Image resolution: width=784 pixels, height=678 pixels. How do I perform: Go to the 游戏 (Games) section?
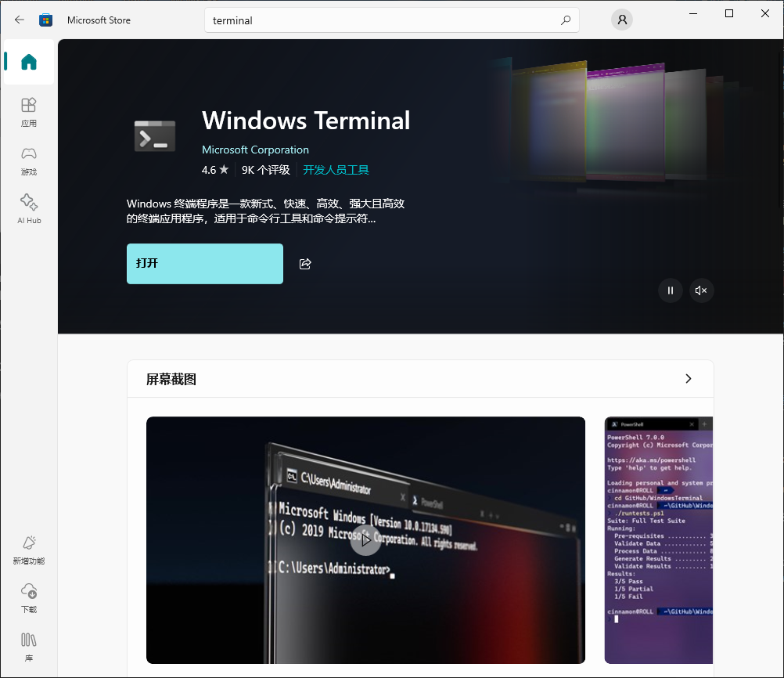tap(29, 160)
